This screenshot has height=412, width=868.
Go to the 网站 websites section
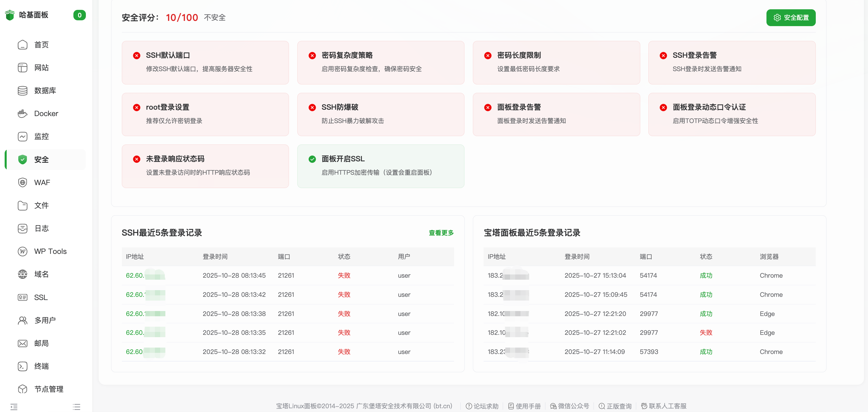coord(41,67)
